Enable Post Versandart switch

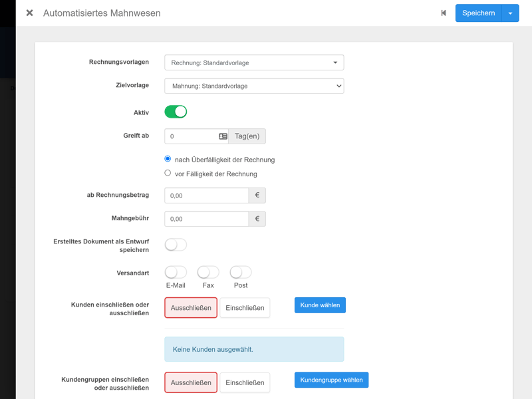pos(241,272)
